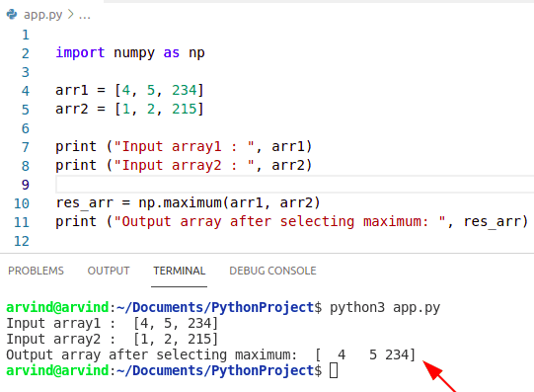This screenshot has width=534, height=392.
Task: Click terminal output 'Input array1 : [4, 5, 234]'
Action: tap(112, 323)
